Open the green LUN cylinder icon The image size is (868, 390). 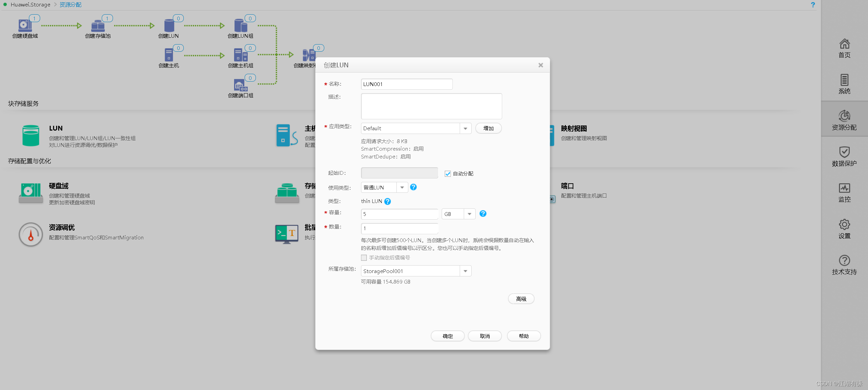click(31, 135)
